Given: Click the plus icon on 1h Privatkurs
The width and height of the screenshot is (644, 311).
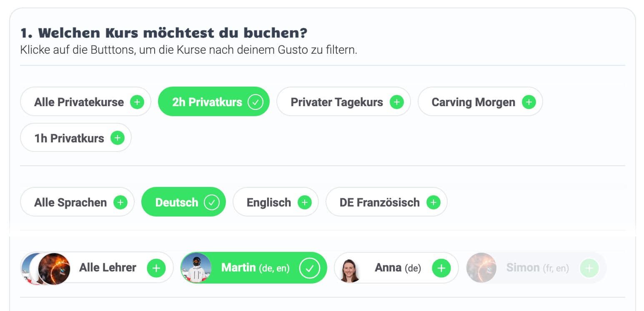Looking at the screenshot, I should tap(117, 138).
